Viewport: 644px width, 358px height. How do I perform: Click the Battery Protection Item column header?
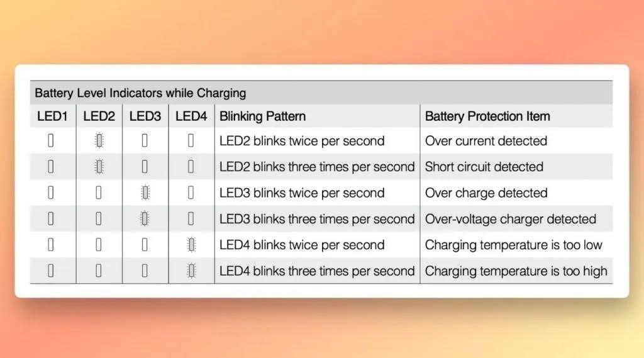point(487,116)
